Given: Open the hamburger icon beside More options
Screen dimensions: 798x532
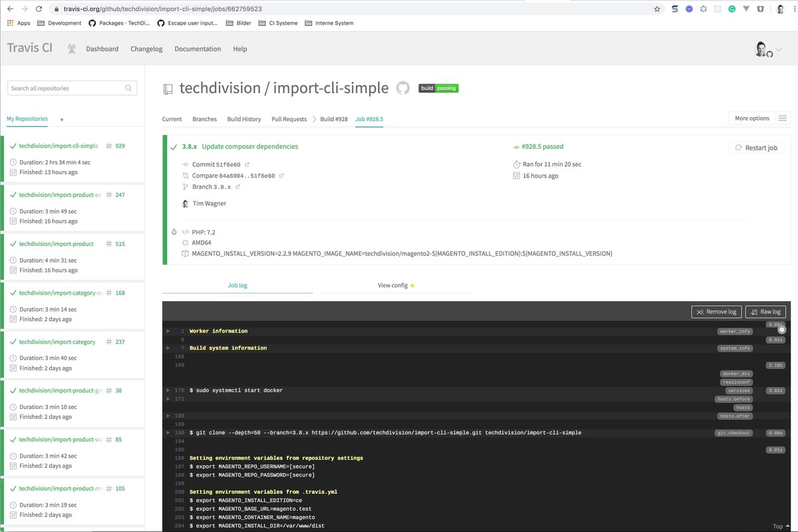Looking at the screenshot, I should click(783, 118).
